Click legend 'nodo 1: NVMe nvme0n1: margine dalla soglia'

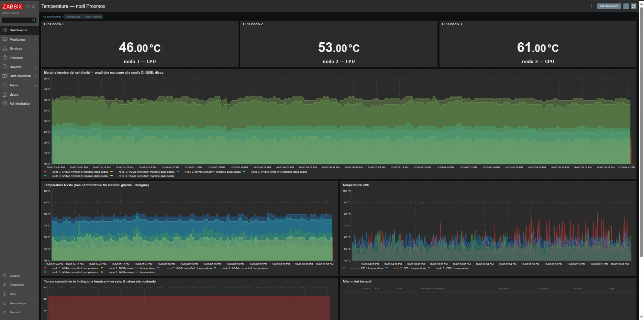click(80, 172)
